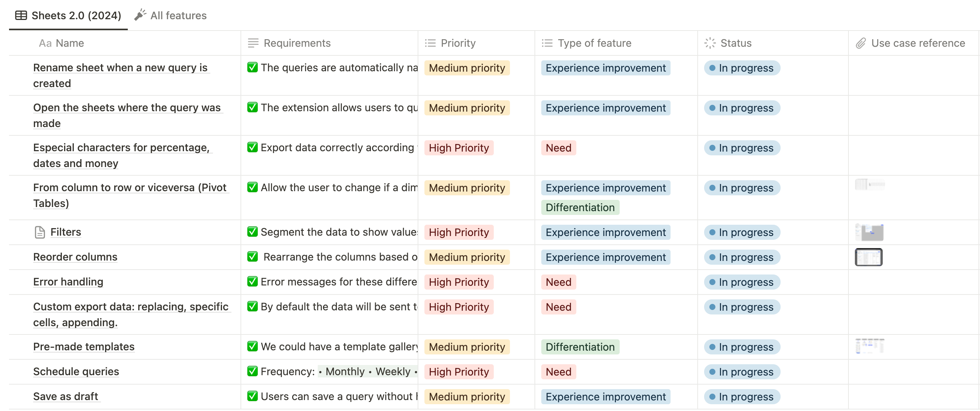980x411 pixels.
Task: Select the Sheets 2.0 (2024) tab
Action: [x=76, y=15]
